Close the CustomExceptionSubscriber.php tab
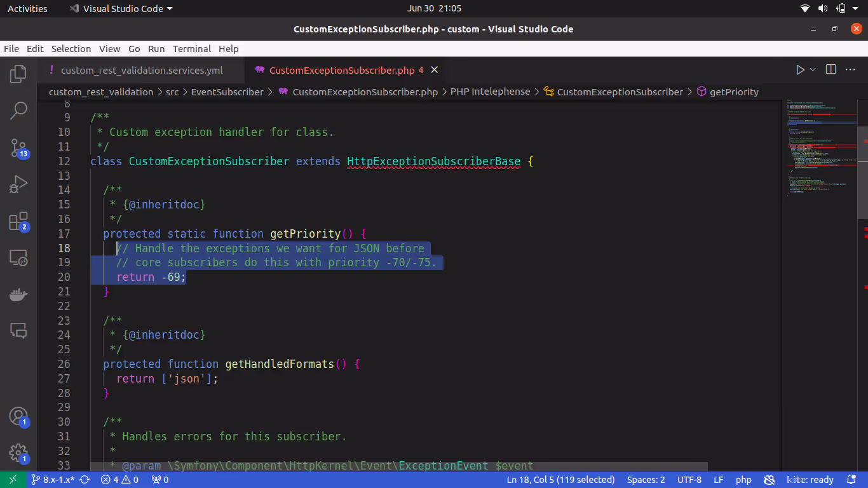868x488 pixels. point(435,70)
